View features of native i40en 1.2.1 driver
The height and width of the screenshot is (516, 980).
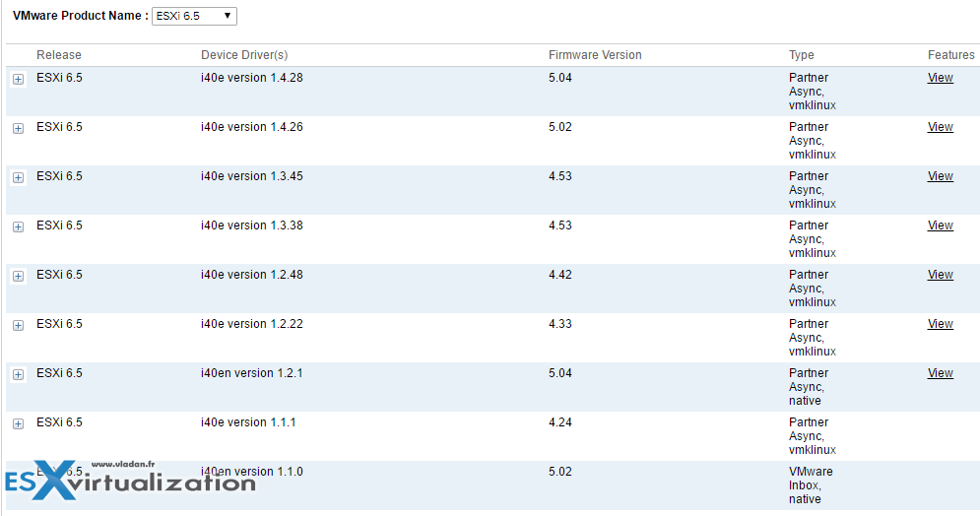[x=940, y=373]
